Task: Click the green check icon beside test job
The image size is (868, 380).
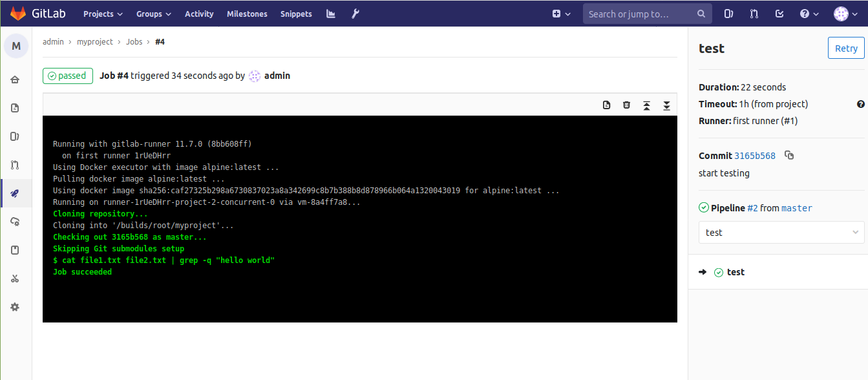Action: pyautogui.click(x=719, y=273)
